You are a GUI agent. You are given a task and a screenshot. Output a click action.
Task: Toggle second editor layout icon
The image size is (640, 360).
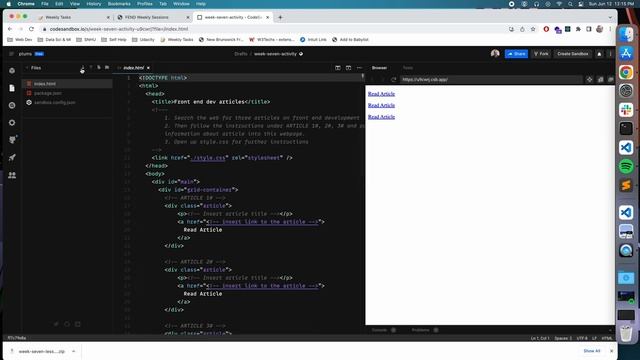pos(348,68)
